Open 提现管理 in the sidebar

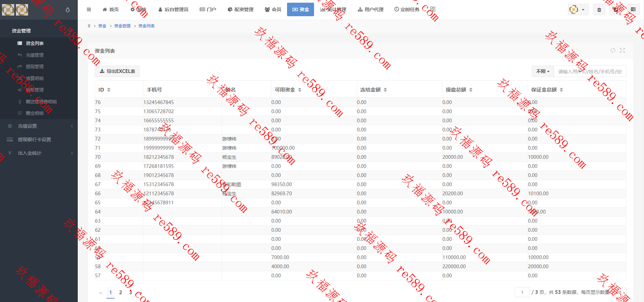[x=39, y=67]
